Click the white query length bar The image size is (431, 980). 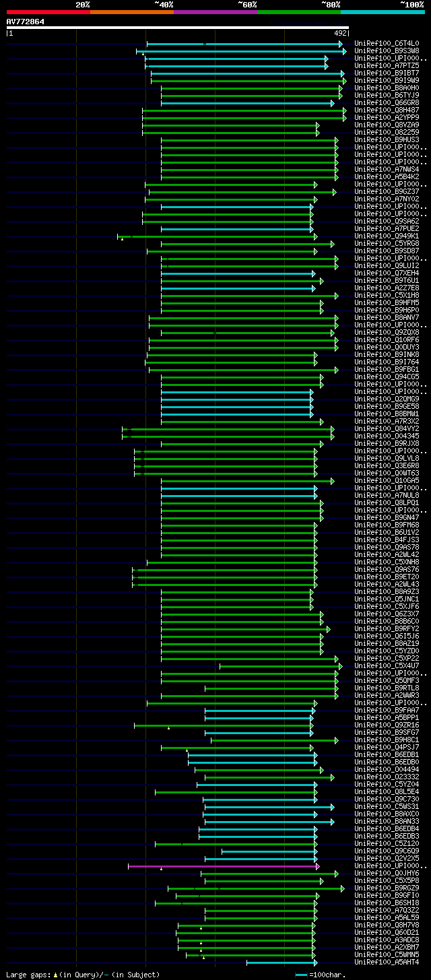[x=178, y=28]
